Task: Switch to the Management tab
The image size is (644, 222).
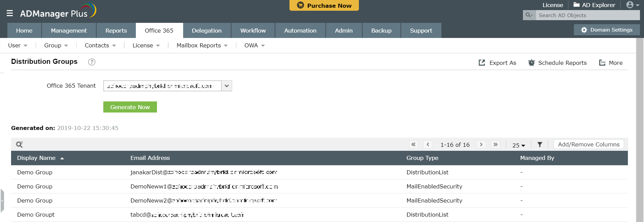Action: click(x=69, y=31)
